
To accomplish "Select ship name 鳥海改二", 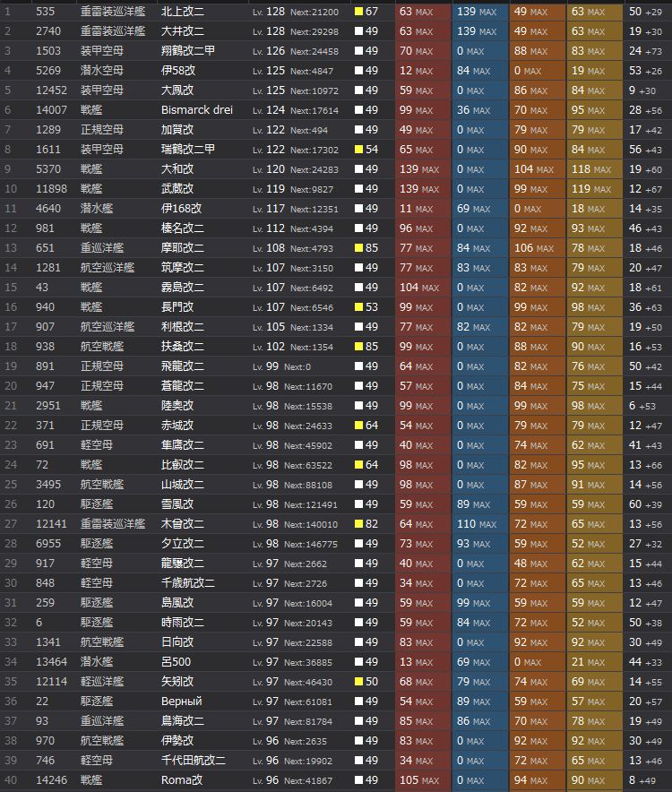I will pyautogui.click(x=183, y=721).
